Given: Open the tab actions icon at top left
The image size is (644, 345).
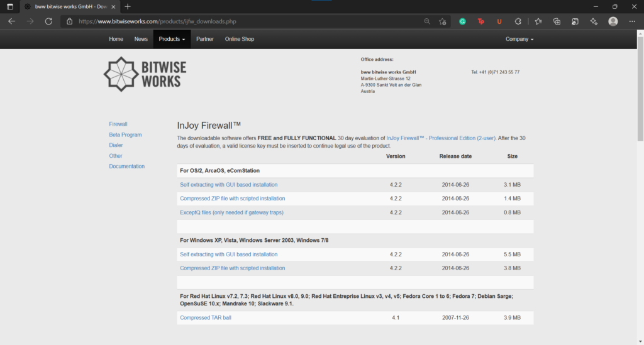Looking at the screenshot, I should tap(10, 6).
